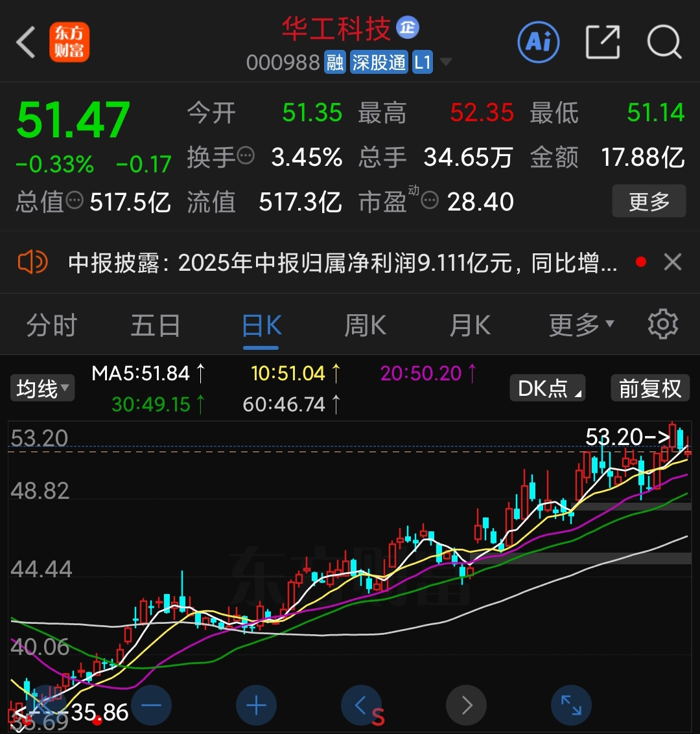Expand the 更多 chart period dropdown
Image resolution: width=700 pixels, height=734 pixels.
(581, 325)
